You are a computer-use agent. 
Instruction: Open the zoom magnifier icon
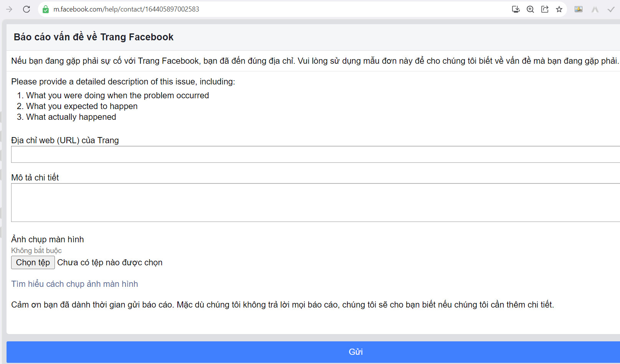click(530, 9)
